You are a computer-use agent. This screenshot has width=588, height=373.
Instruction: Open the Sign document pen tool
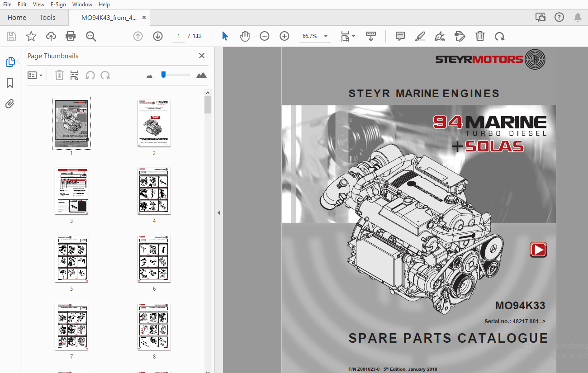pos(439,36)
